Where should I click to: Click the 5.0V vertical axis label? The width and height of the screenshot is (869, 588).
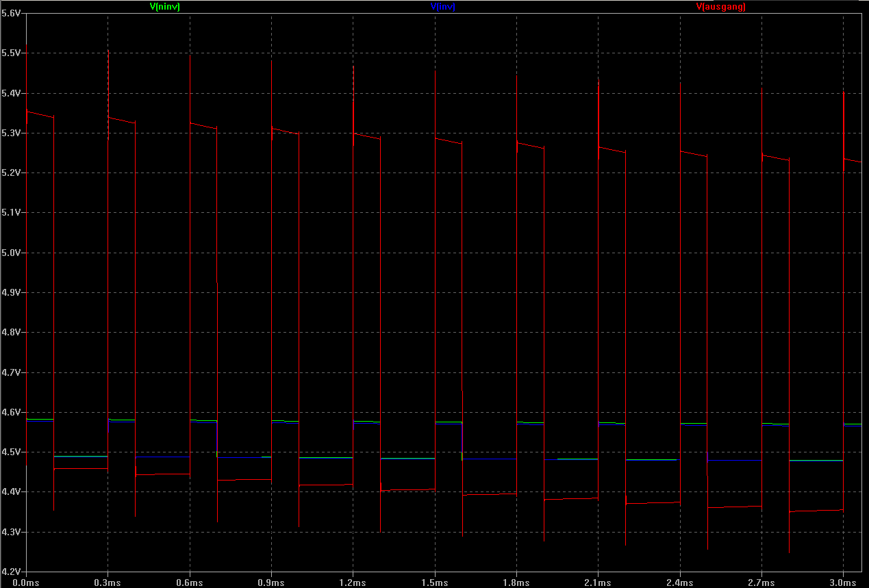click(x=11, y=253)
